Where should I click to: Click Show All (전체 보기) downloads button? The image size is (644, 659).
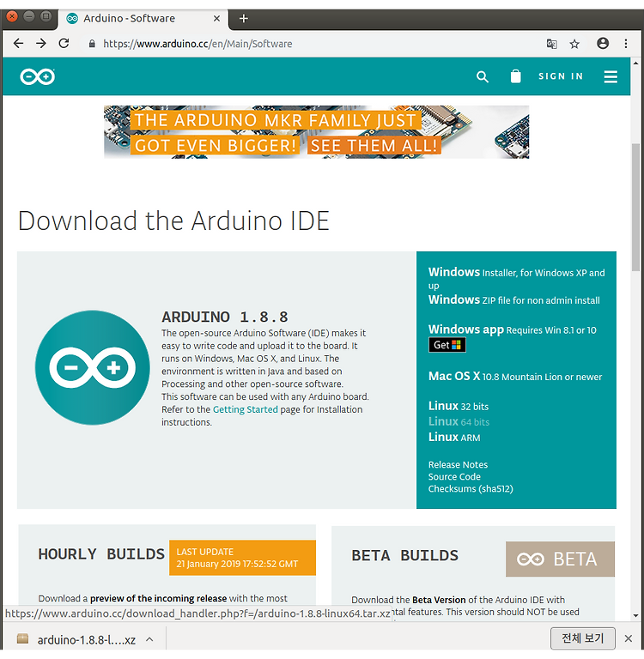[x=583, y=638]
